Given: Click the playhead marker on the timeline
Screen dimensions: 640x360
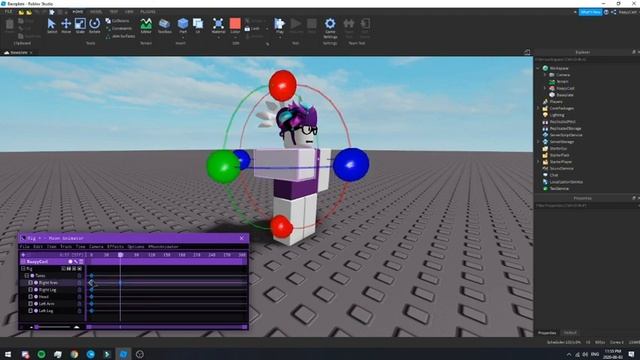Looking at the screenshot, I should (120, 255).
